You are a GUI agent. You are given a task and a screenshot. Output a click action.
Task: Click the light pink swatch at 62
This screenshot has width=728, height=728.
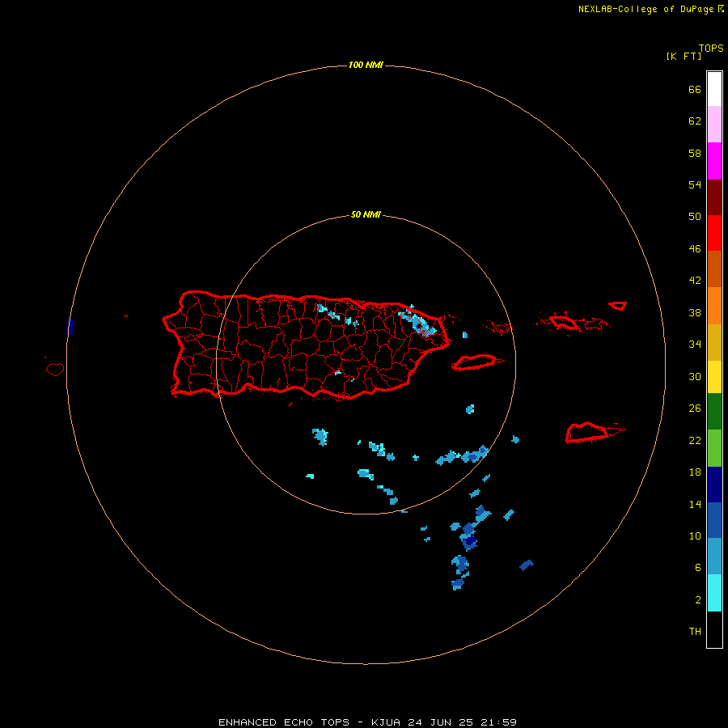714,125
